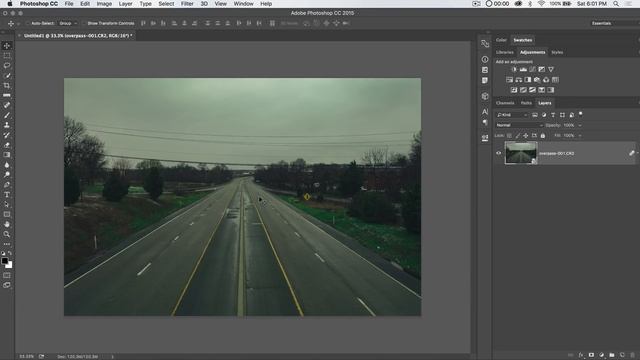
Task: Select the Horizontal Type tool
Action: coord(7,195)
